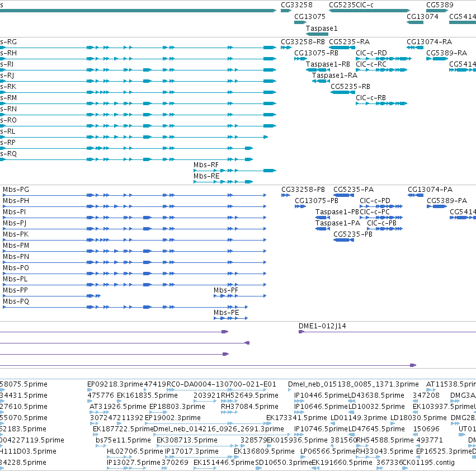
Task: Select protein label Mbs-PJ
Action: pos(15,223)
